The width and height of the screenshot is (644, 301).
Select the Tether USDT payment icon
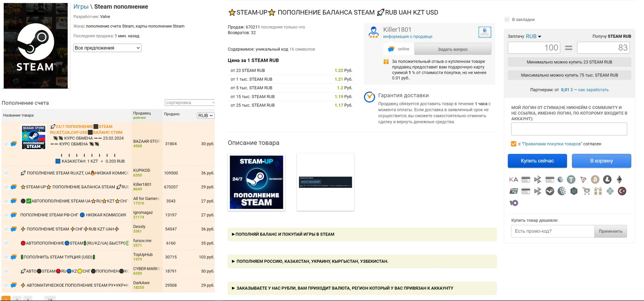[571, 179]
